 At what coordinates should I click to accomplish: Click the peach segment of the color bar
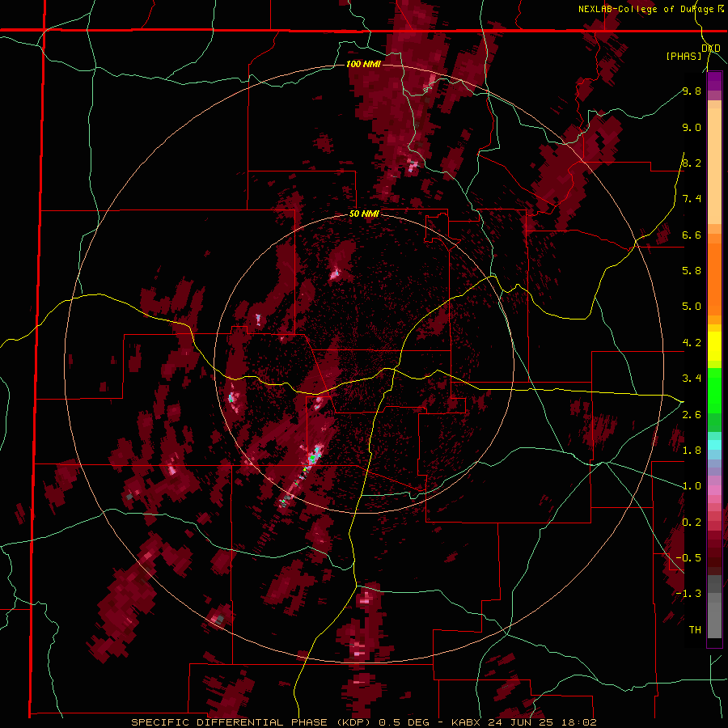coord(714,167)
